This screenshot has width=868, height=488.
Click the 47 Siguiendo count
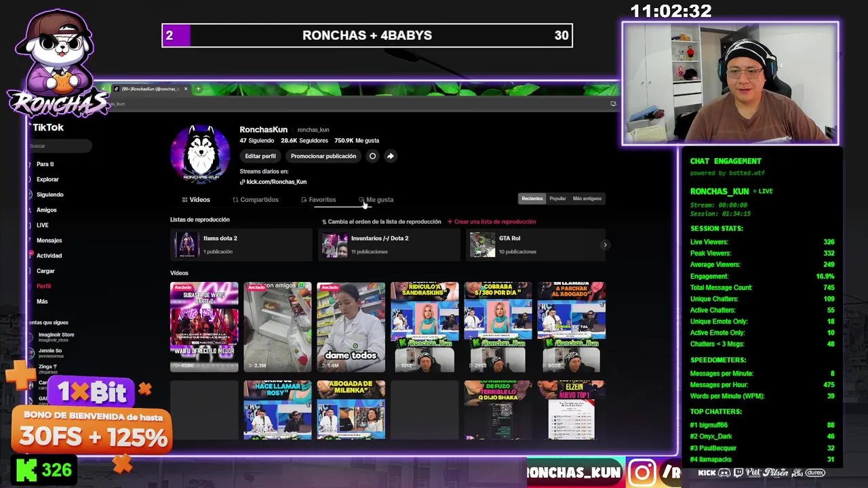[257, 140]
